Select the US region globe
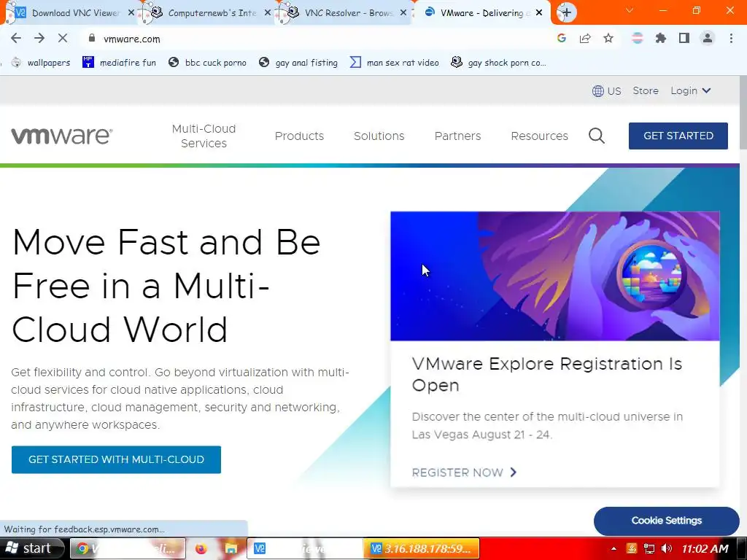Screen dimensions: 747x560 tap(606, 91)
